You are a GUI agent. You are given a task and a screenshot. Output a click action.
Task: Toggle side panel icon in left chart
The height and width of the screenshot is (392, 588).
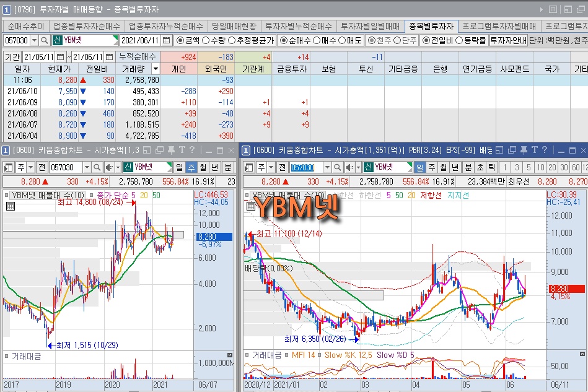(8, 167)
